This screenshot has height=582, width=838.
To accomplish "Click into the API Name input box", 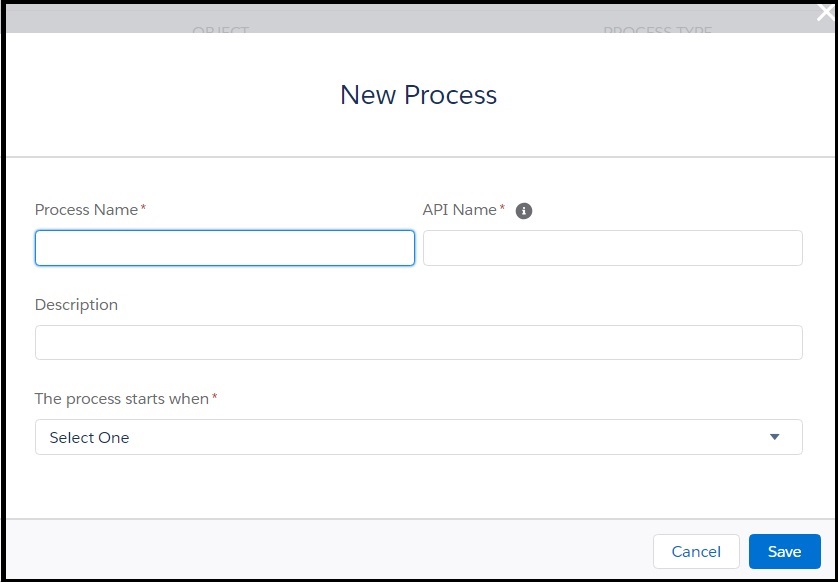I will tap(612, 248).
